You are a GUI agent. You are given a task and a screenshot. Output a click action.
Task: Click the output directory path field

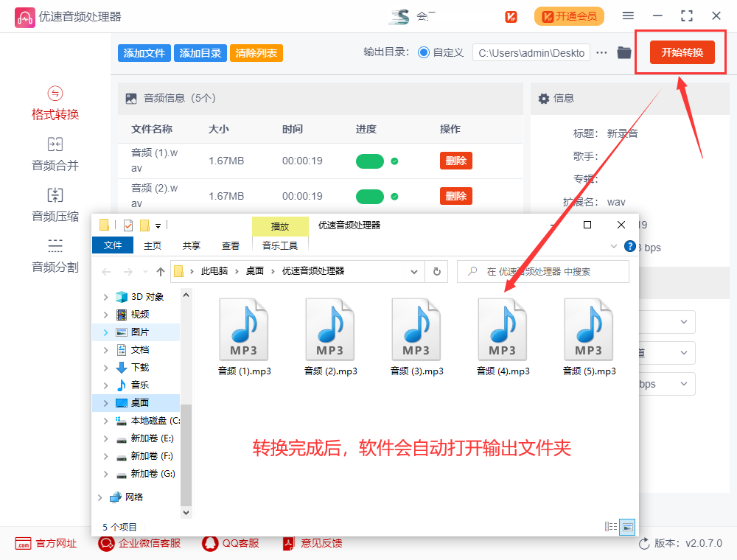[531, 52]
